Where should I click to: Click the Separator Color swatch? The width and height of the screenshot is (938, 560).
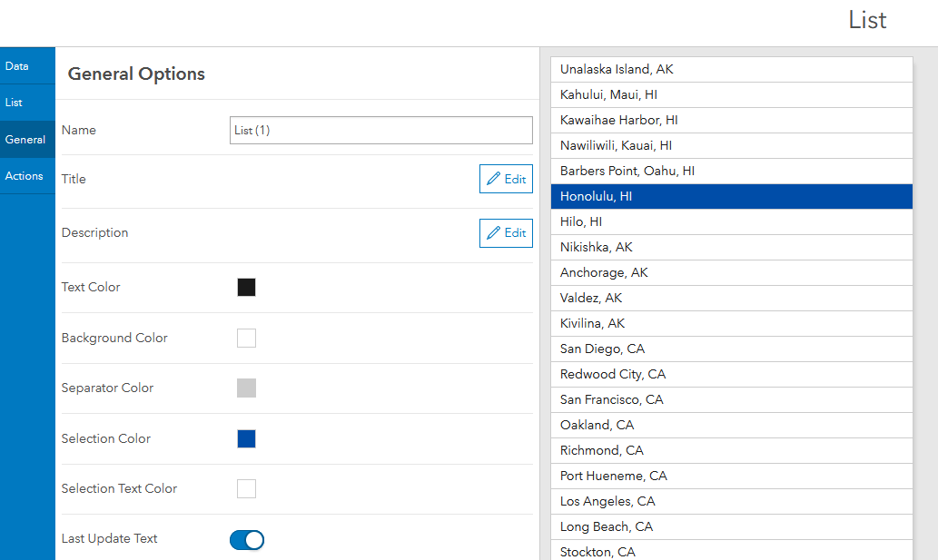[x=246, y=388]
